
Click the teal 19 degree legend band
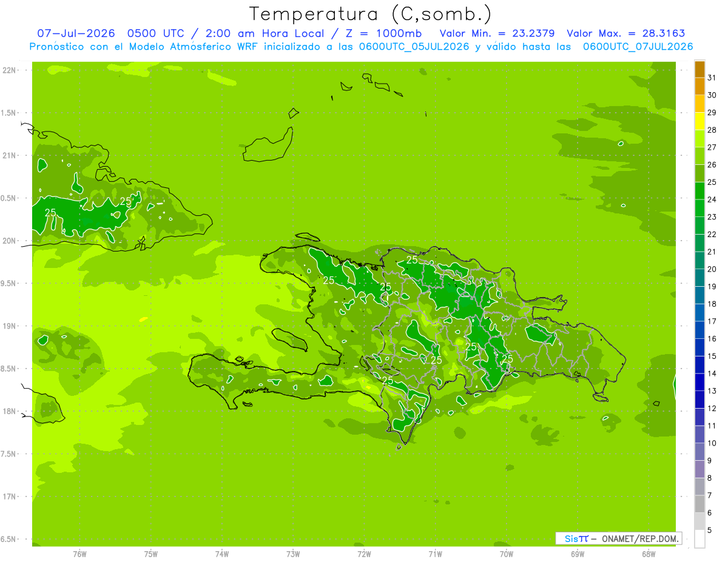click(699, 278)
